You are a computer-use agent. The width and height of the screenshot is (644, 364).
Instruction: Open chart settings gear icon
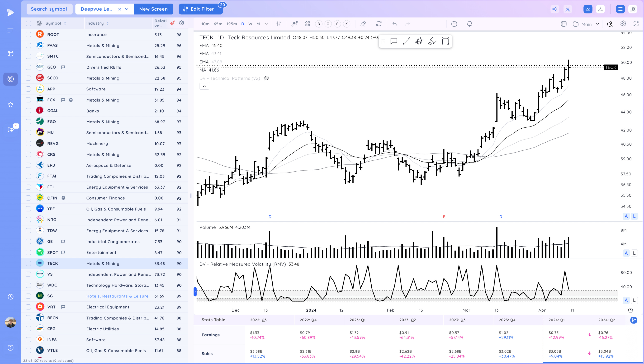tap(623, 23)
